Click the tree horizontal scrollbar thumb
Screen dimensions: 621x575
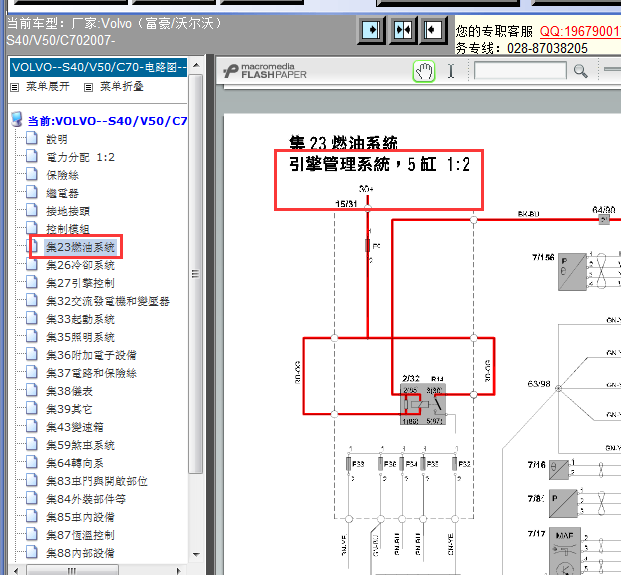72,570
